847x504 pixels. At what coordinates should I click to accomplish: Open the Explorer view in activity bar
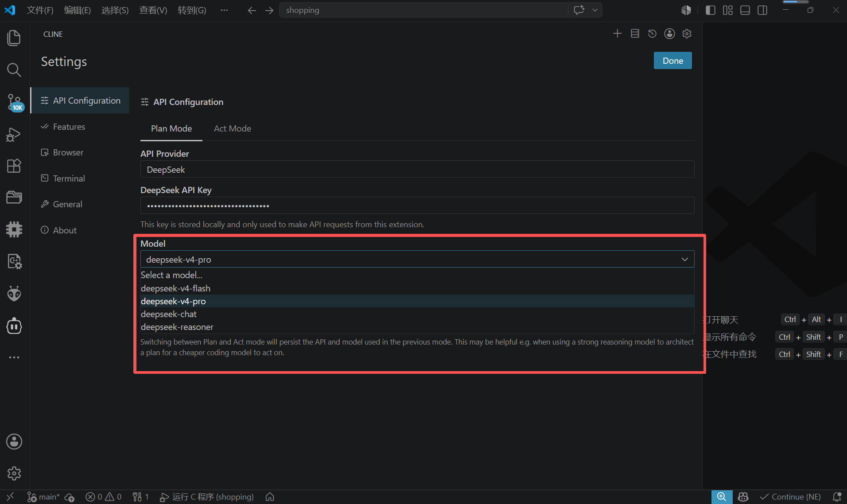click(14, 38)
